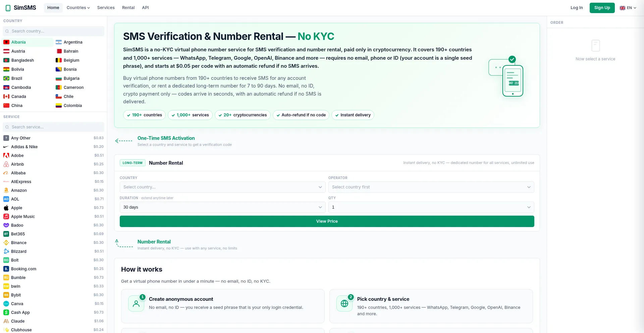Viewport: 644px width, 333px height.
Task: Select the Blizzard service icon
Action: 6,252
